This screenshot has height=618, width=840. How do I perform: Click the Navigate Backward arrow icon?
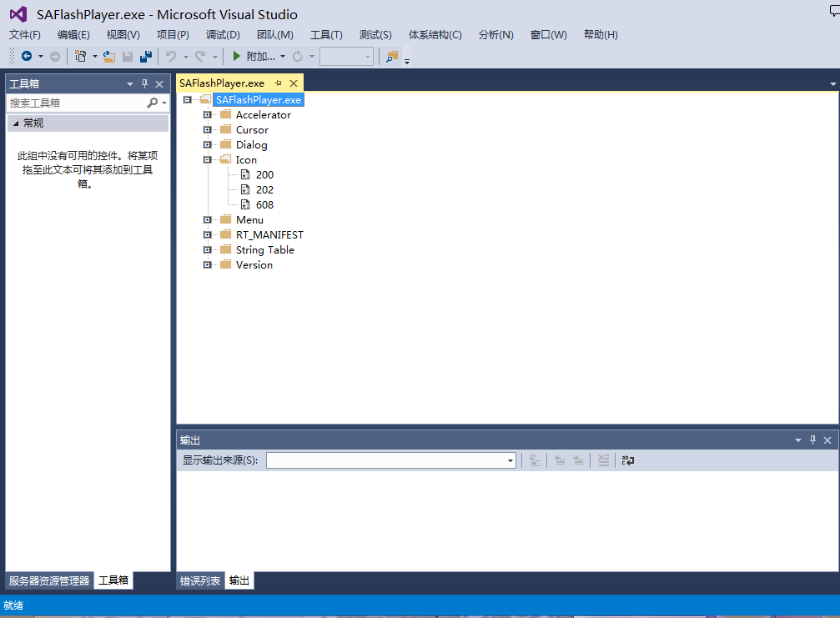click(26, 56)
